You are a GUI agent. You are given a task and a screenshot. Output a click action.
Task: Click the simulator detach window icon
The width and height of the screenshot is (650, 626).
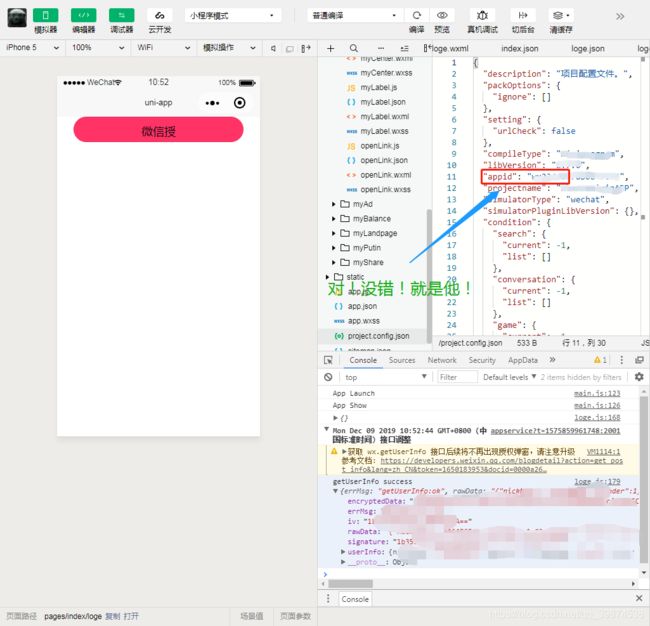(290, 49)
